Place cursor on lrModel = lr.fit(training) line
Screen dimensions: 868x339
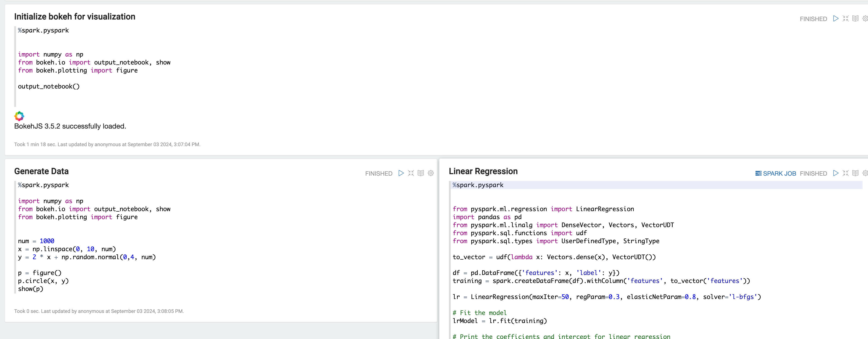[x=500, y=321]
